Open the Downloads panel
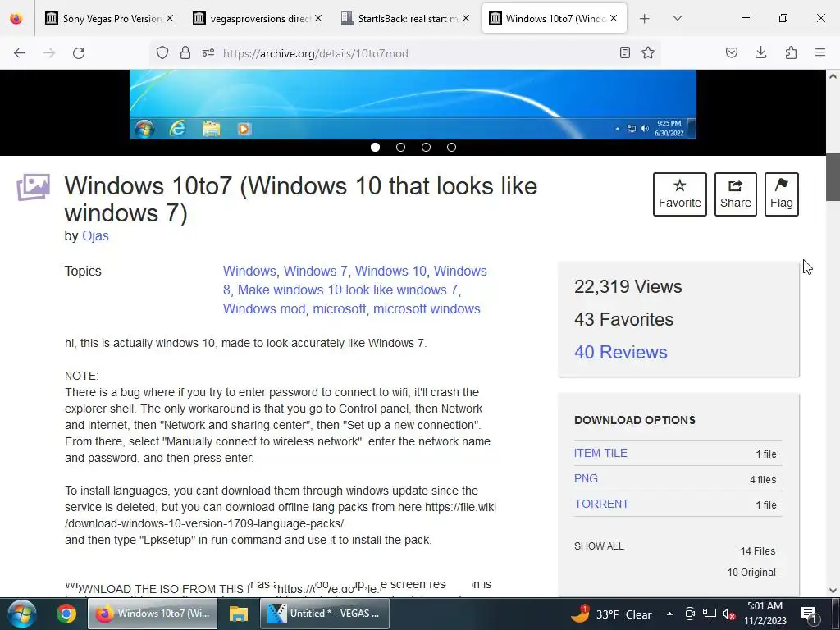840x630 pixels. 760,53
